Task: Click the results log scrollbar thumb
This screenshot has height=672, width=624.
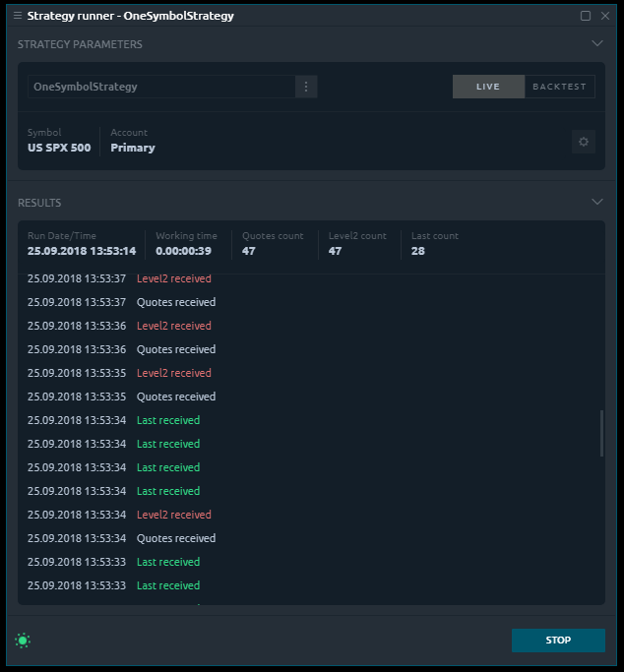Action: [x=601, y=433]
